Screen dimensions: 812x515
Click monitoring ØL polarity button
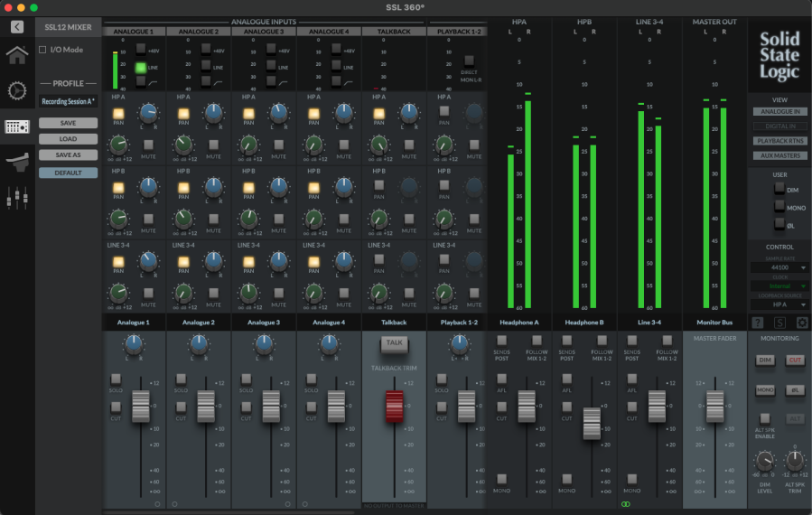[795, 390]
